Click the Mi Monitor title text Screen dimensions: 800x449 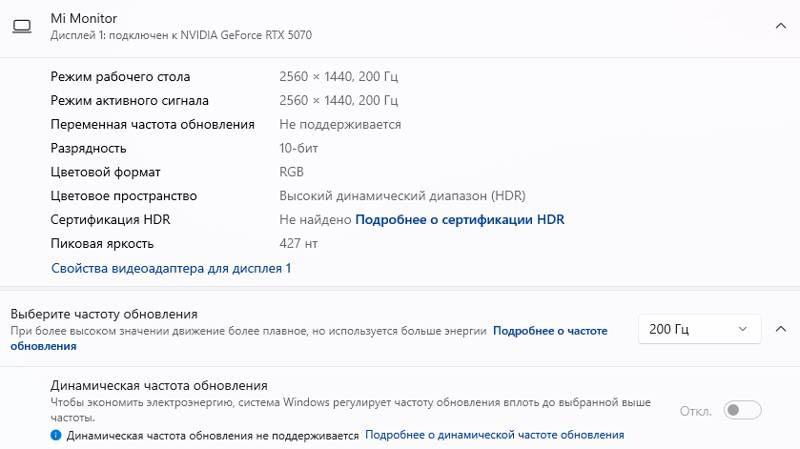point(84,18)
